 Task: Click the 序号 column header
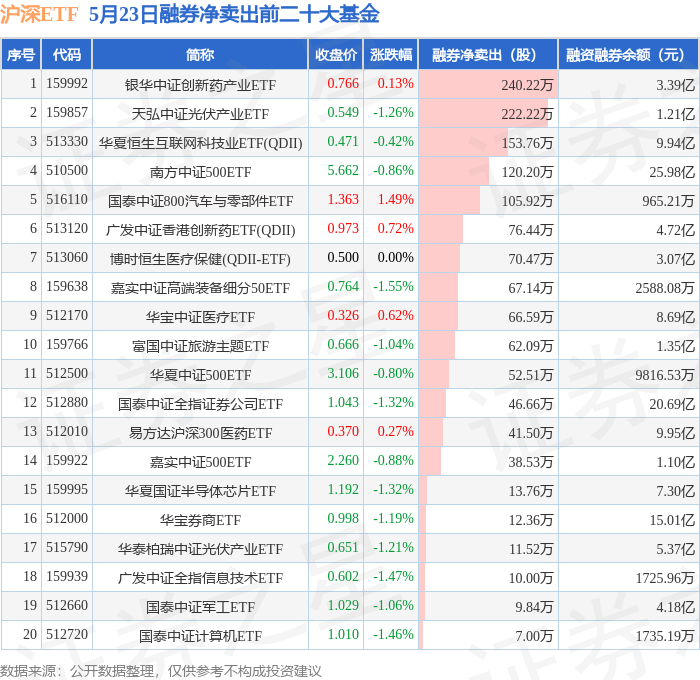click(21, 54)
